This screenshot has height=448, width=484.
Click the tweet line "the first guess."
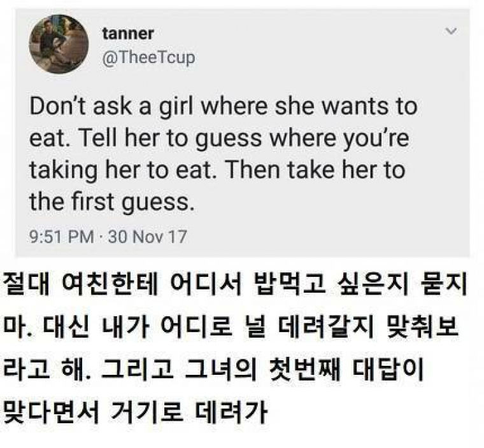click(x=111, y=202)
